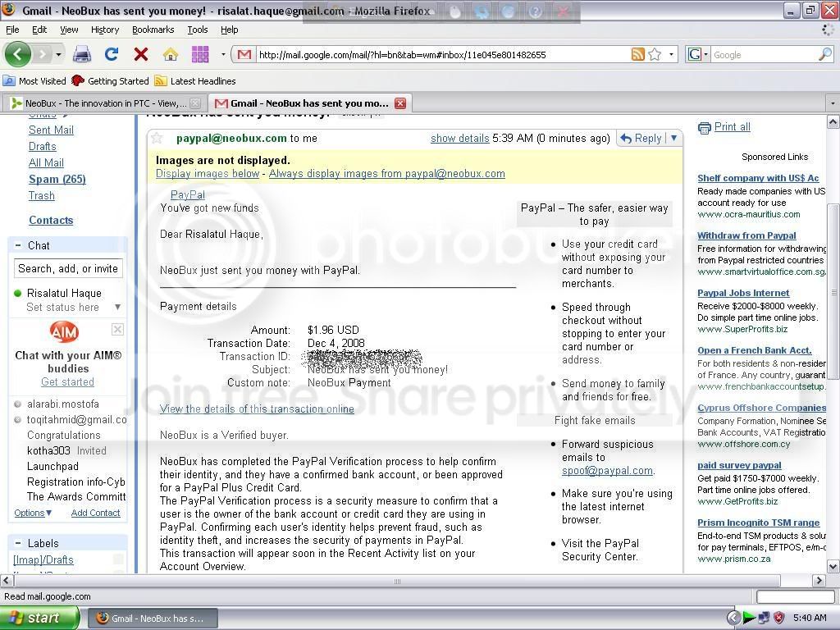Click the Print all printer icon
The width and height of the screenshot is (840, 630).
tap(704, 127)
